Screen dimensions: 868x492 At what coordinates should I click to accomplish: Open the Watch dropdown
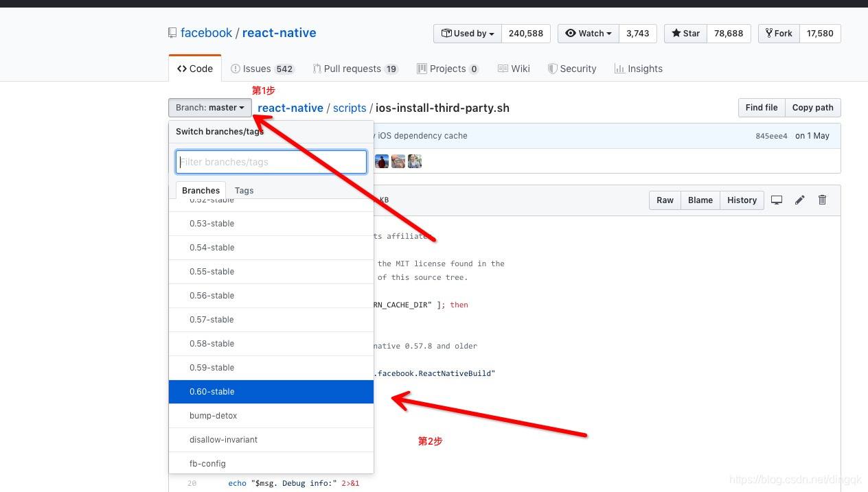point(589,33)
